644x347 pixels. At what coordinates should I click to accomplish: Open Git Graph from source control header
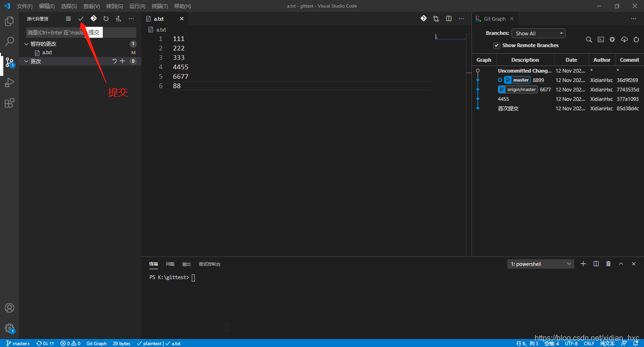click(x=93, y=19)
